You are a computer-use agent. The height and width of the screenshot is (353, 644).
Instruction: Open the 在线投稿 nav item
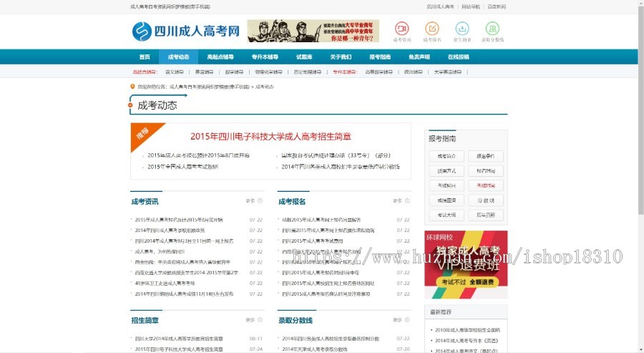pos(459,57)
